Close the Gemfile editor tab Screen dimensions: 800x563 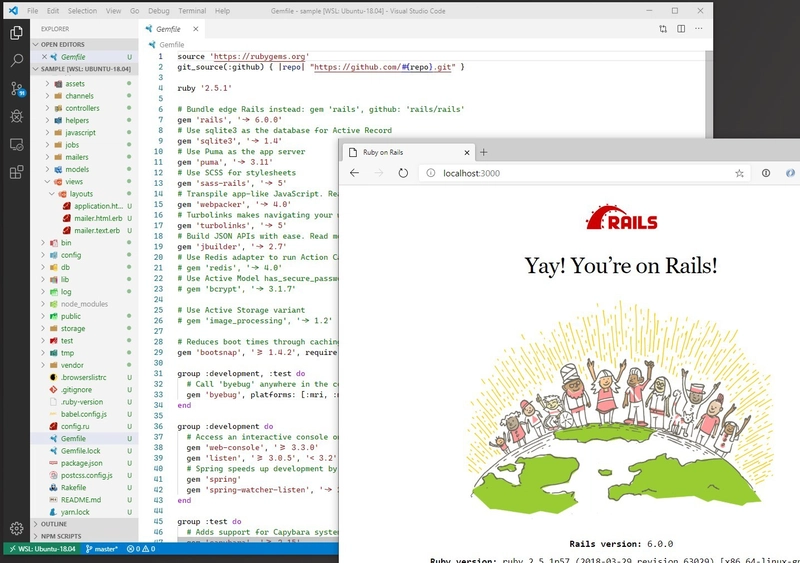pyautogui.click(x=205, y=30)
